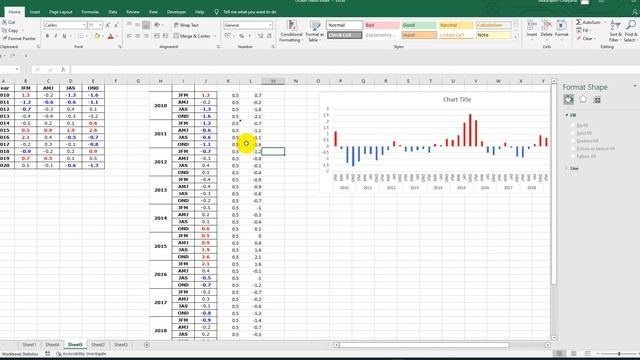
Task: Center text horizontally
Action: click(138, 36)
